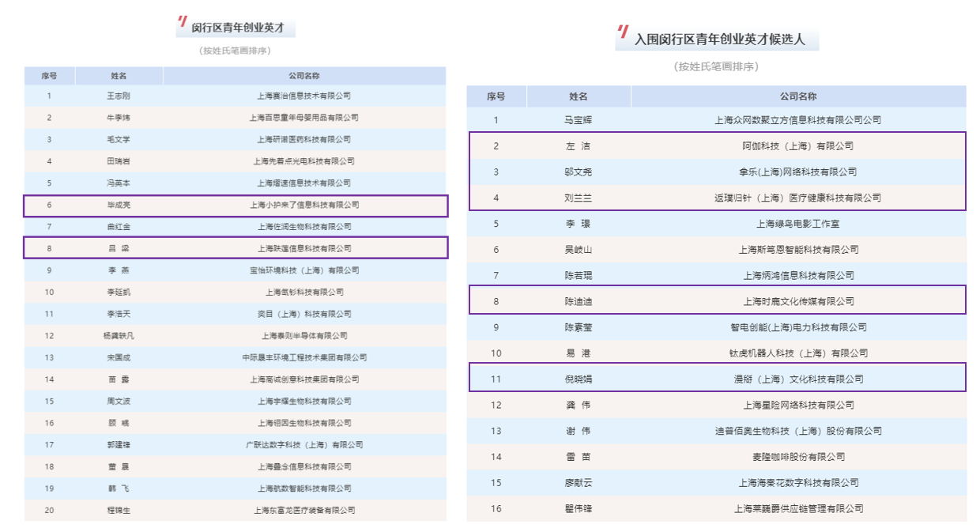Click red quote icon beside 闵行区青年创业英才 title
Viewport: 980px width, 532px height.
tap(183, 22)
